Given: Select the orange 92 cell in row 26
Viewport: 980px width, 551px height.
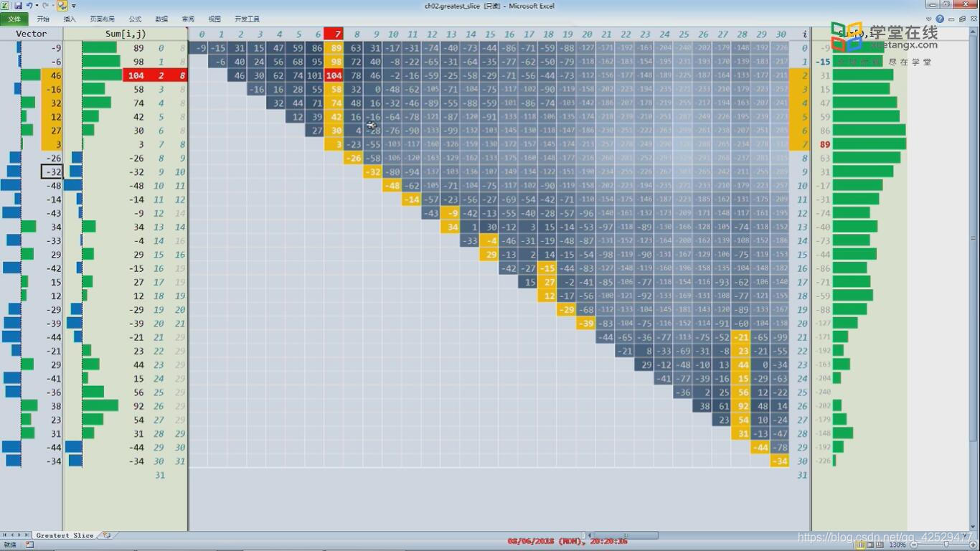Looking at the screenshot, I should point(742,406).
